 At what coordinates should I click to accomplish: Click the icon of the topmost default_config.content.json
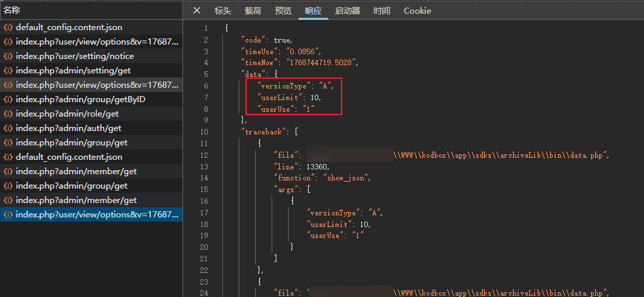pos(8,27)
